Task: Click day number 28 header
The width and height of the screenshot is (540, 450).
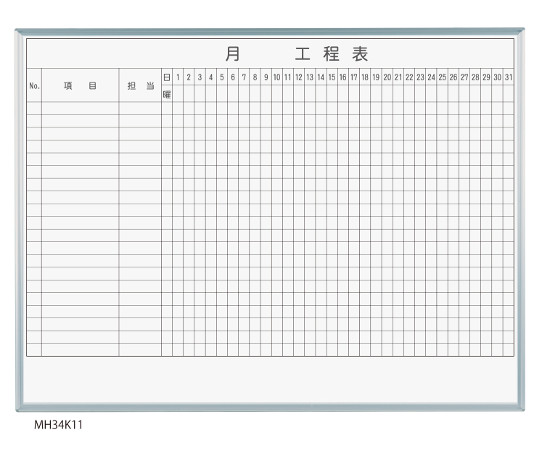Action: pos(475,77)
